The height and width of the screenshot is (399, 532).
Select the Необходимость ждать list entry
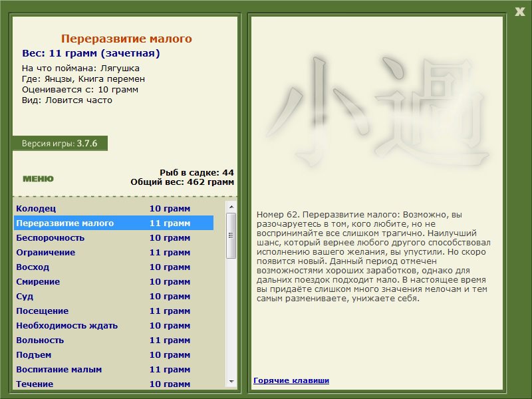(x=114, y=325)
